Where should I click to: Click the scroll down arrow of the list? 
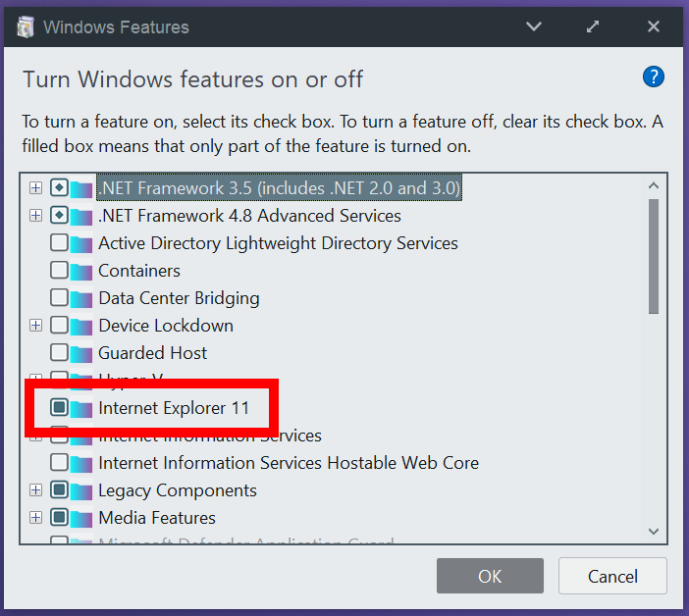coord(654,531)
